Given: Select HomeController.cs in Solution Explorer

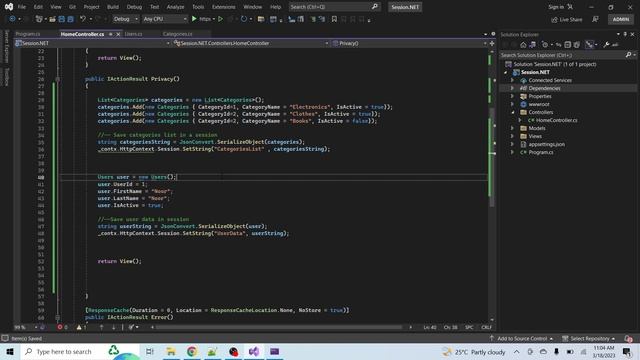Looking at the screenshot, I should (x=556, y=120).
